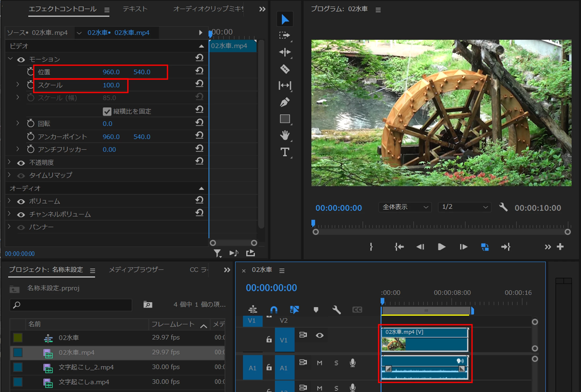This screenshot has height=392, width=581.
Task: Uncheck the 縦横比を固定 checkbox
Action: click(x=107, y=112)
